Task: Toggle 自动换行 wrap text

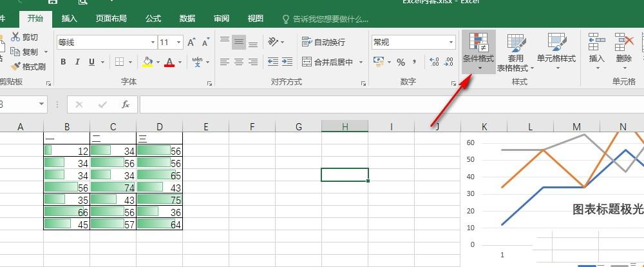Action: [323, 43]
